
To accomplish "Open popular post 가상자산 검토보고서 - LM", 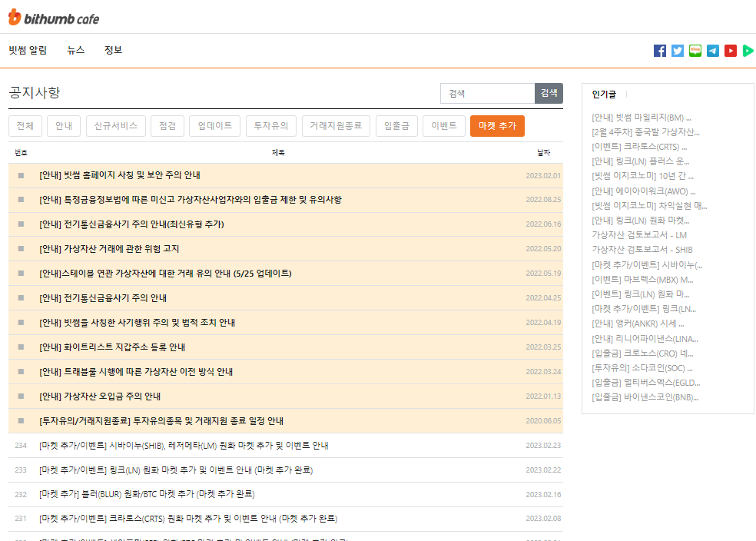I will coord(639,235).
